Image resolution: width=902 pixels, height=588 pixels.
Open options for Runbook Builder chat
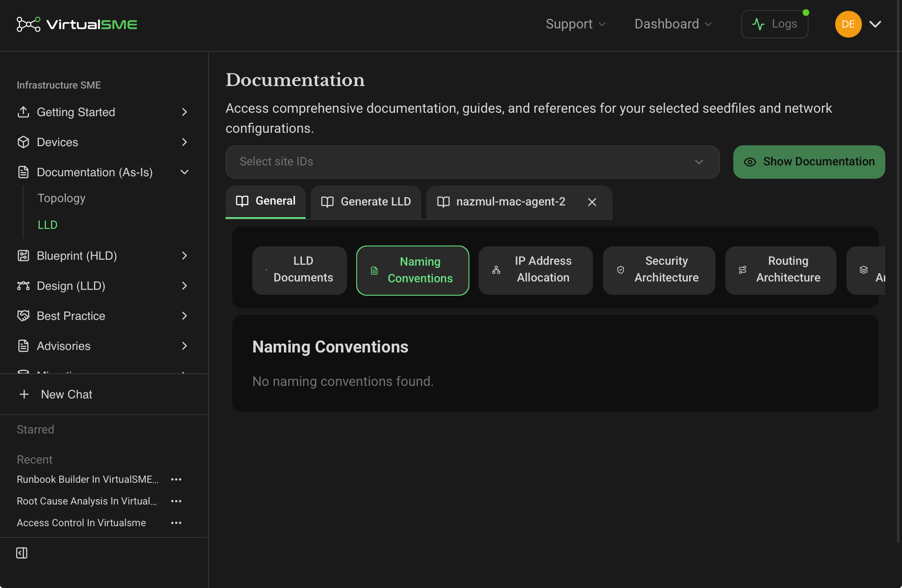click(176, 479)
